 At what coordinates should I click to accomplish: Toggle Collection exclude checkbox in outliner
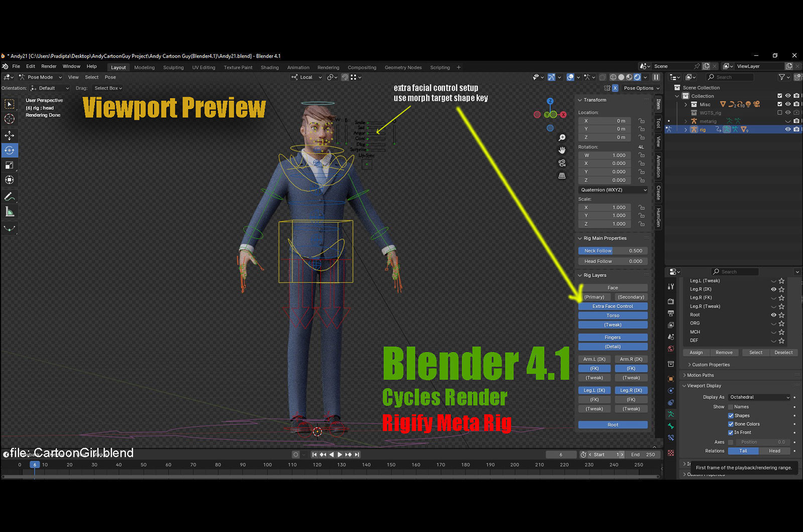(x=779, y=96)
